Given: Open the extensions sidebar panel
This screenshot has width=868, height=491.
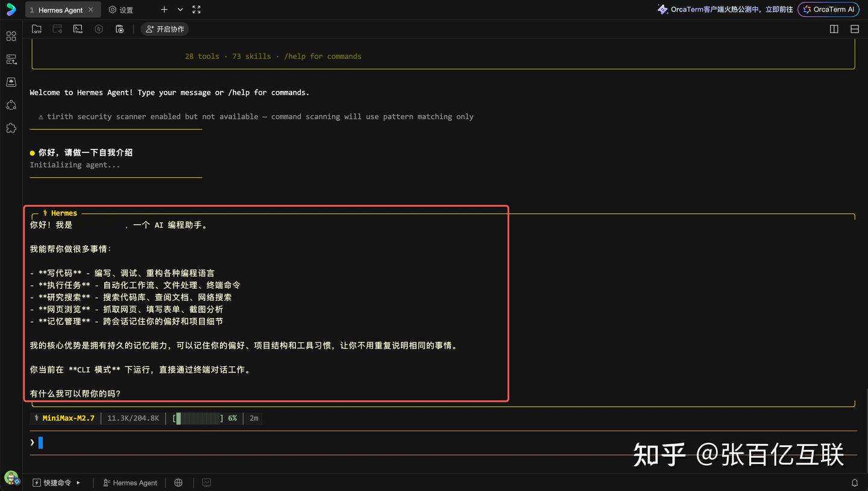Looking at the screenshot, I should click(x=11, y=128).
